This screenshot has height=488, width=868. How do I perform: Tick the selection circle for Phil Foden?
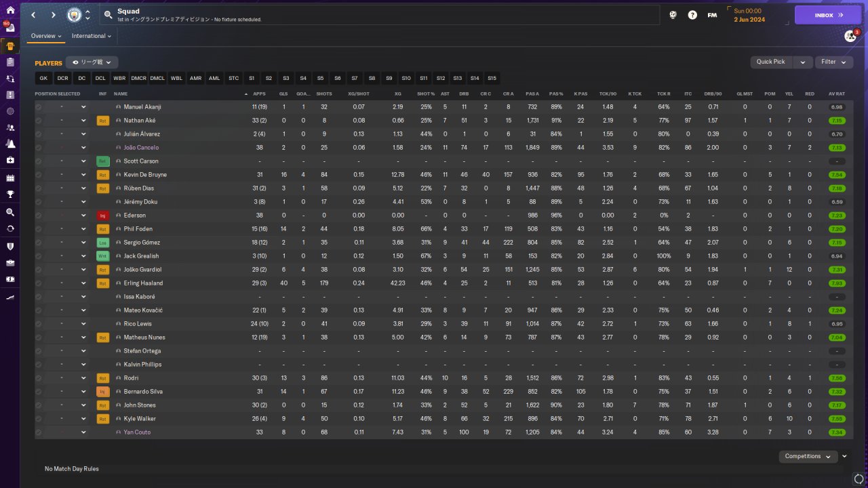click(39, 229)
